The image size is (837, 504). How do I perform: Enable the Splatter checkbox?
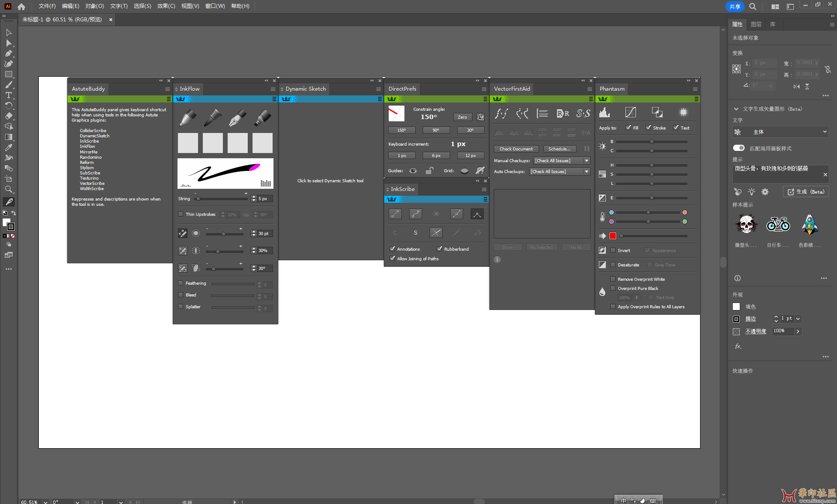click(x=181, y=306)
